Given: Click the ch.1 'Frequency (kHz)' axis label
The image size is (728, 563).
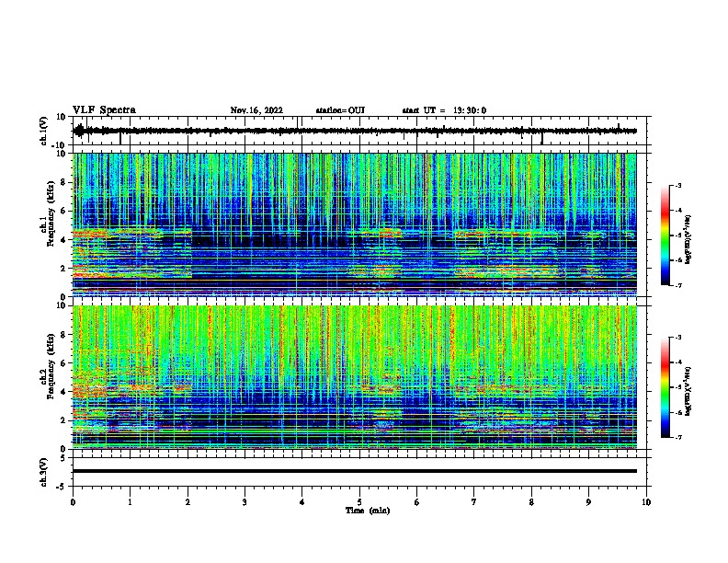Looking at the screenshot, I should click(x=51, y=213).
